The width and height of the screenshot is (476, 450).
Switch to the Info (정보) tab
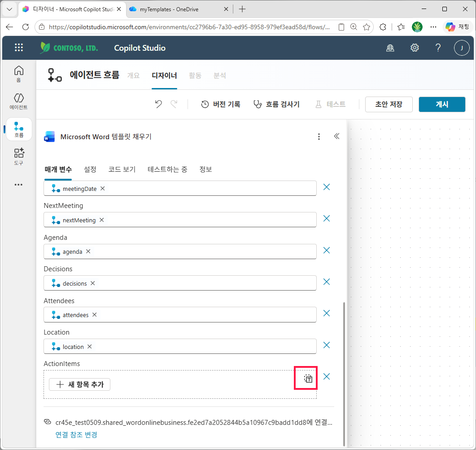click(x=205, y=169)
